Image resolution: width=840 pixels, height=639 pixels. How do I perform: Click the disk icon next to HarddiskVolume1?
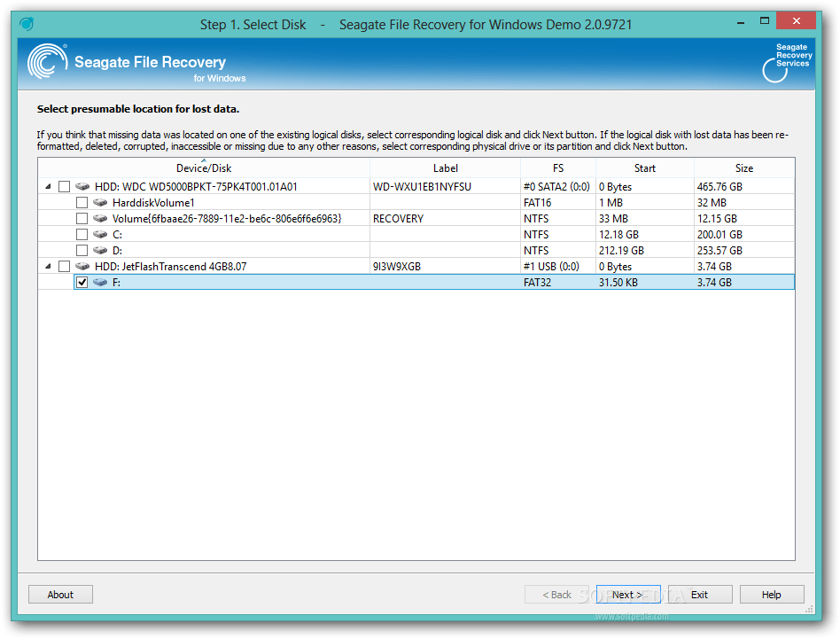click(x=99, y=202)
